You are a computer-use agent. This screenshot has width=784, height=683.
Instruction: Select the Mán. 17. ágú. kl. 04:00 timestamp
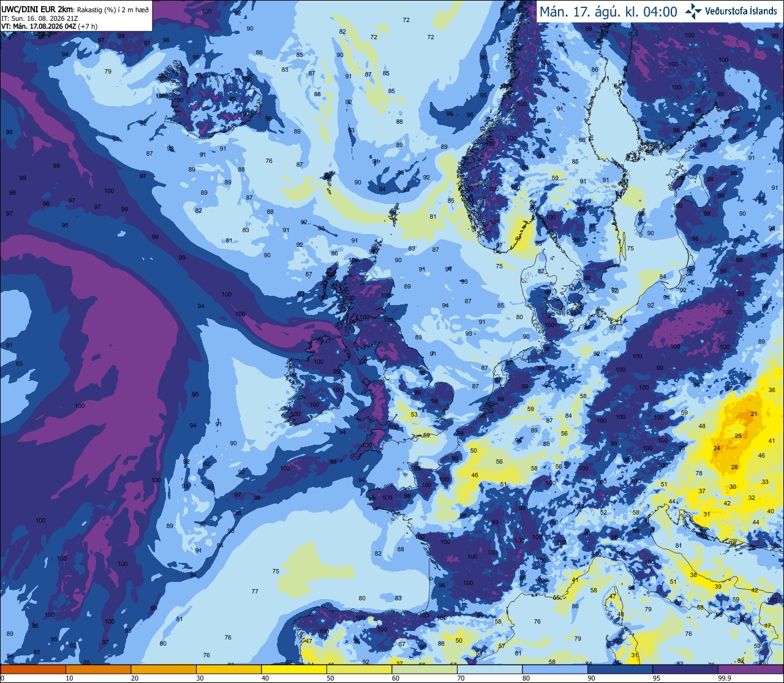click(608, 12)
